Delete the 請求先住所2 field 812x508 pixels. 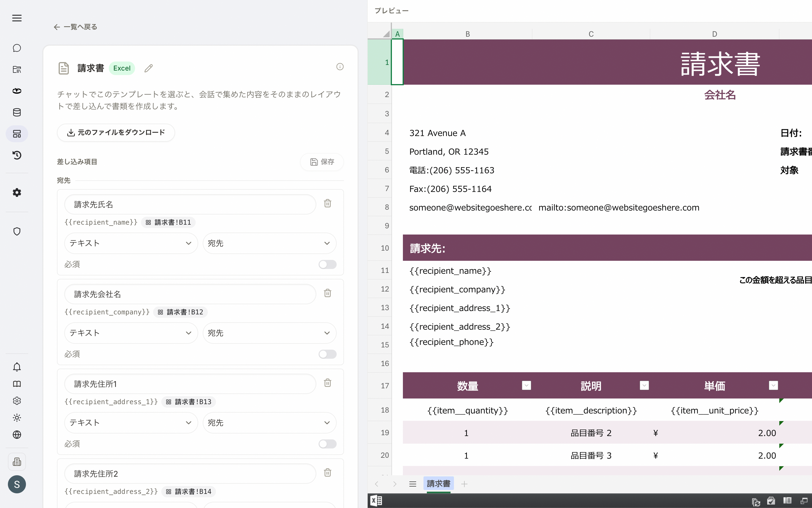(328, 472)
